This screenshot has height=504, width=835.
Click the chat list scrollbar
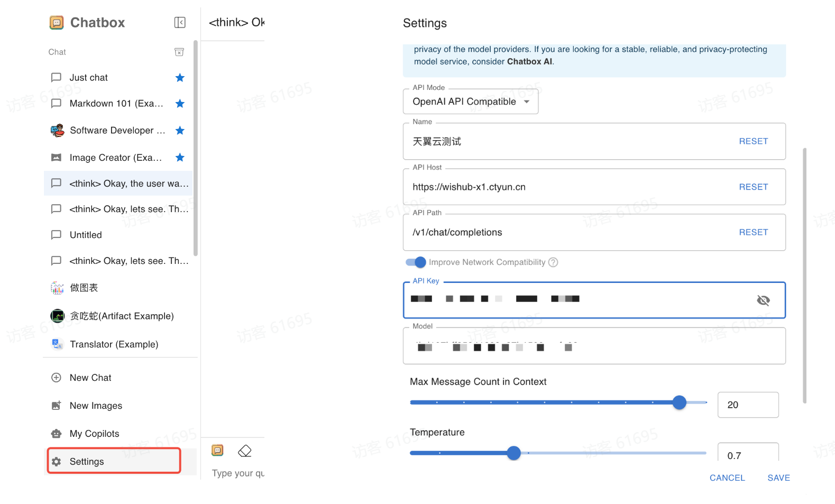(x=196, y=149)
